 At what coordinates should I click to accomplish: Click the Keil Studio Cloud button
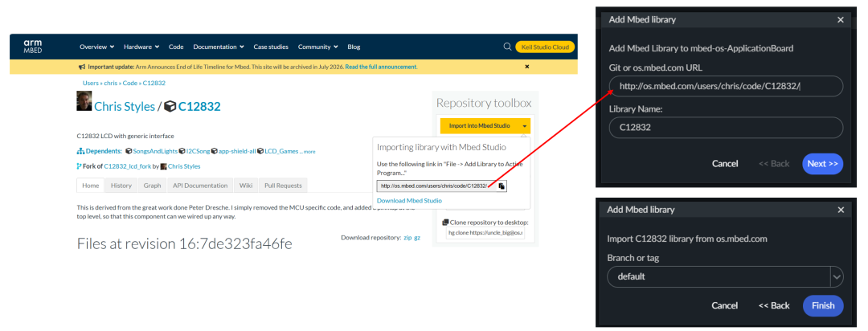point(545,47)
